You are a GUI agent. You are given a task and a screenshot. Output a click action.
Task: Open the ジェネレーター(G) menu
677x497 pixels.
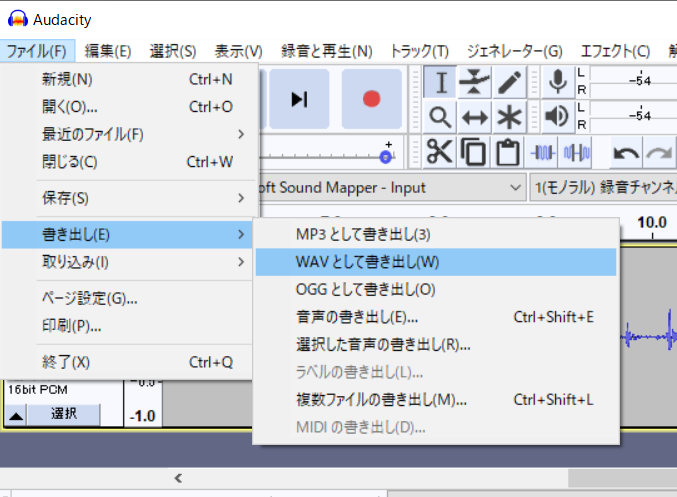(515, 51)
